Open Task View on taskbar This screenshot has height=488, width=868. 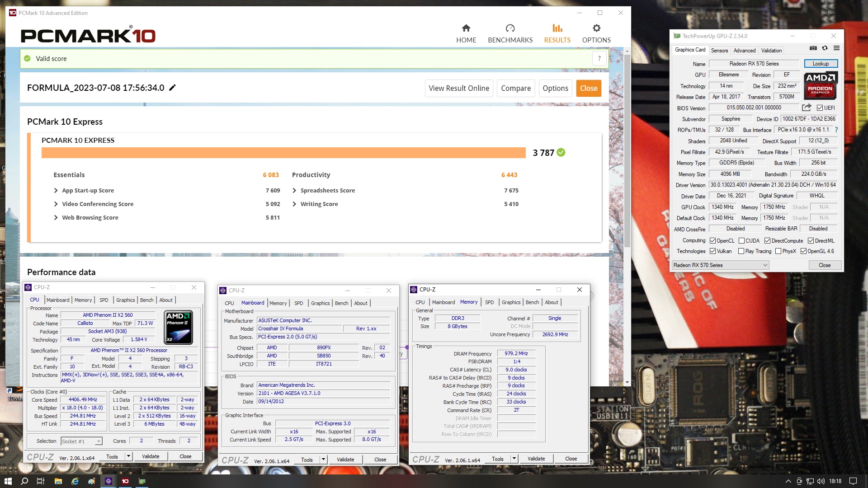click(40, 481)
